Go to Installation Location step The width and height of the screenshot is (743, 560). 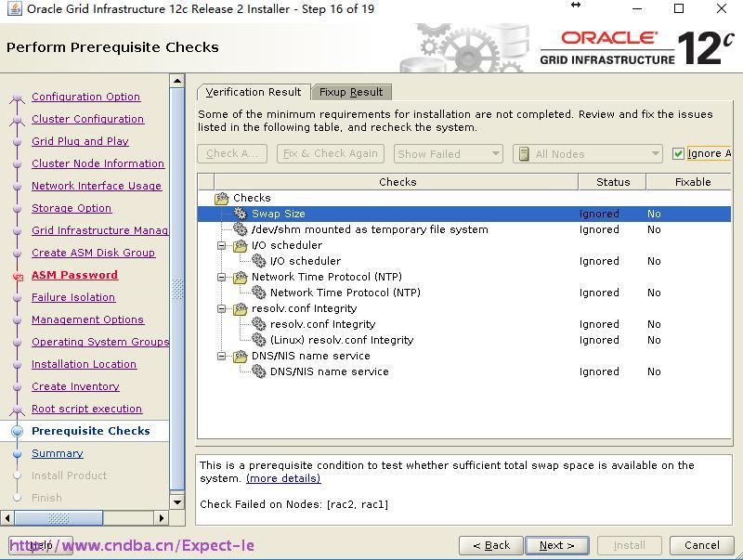[x=84, y=364]
